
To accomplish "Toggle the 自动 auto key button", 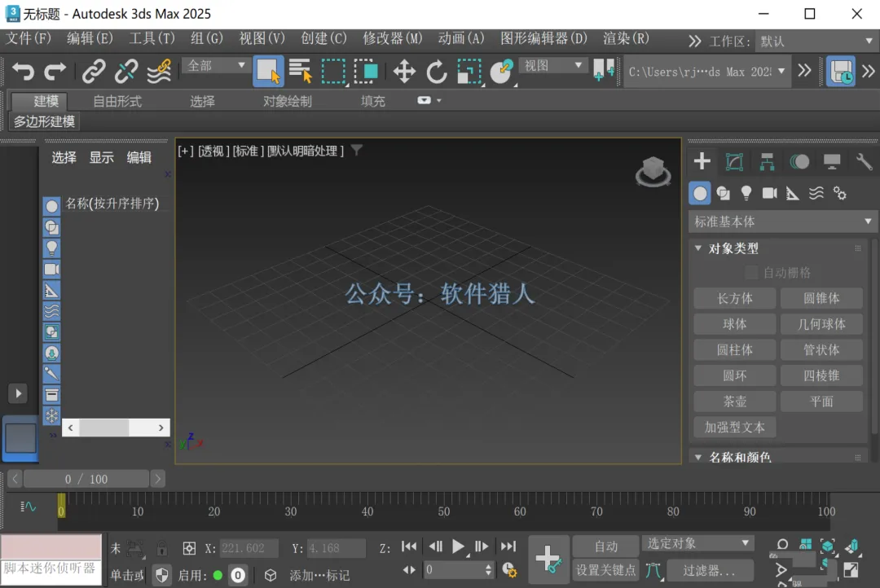I will 606,546.
